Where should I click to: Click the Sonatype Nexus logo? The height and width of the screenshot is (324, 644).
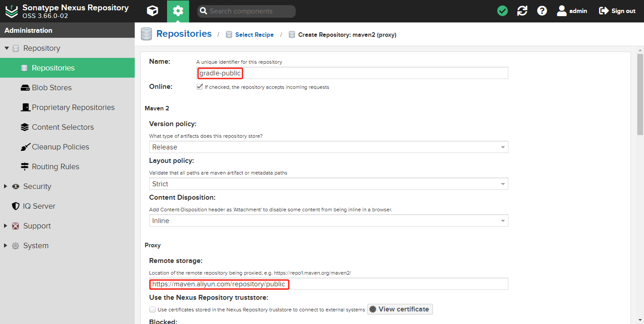tap(12, 11)
